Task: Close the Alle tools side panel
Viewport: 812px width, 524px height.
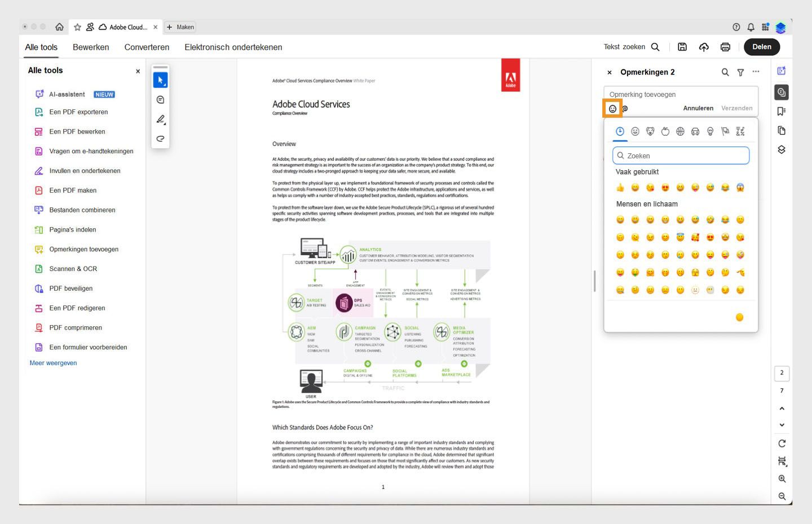Action: pos(138,71)
